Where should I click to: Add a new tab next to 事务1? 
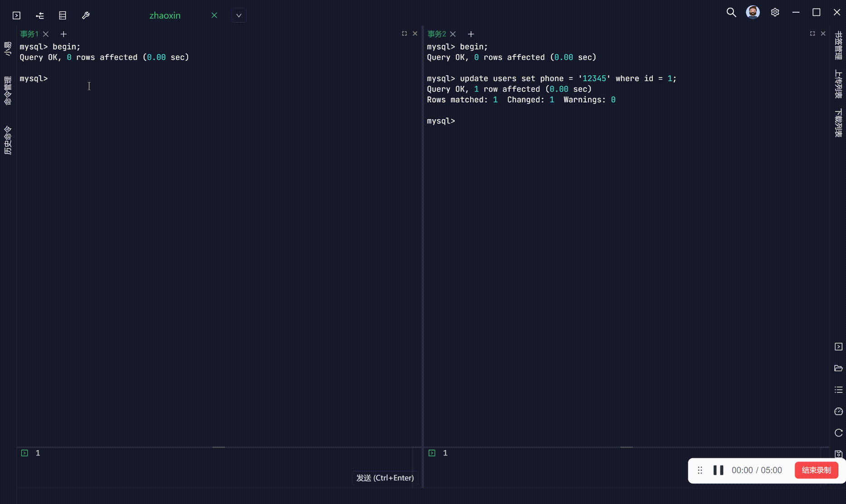click(x=63, y=34)
